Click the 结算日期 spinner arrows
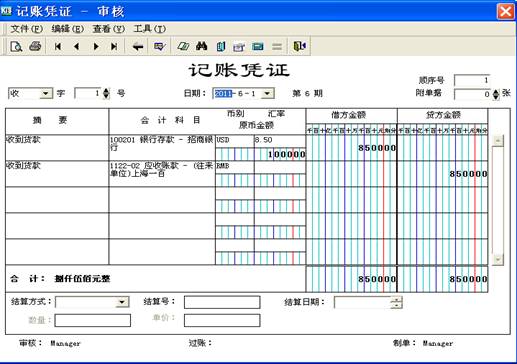Image resolution: width=517 pixels, height=364 pixels. pos(396,302)
